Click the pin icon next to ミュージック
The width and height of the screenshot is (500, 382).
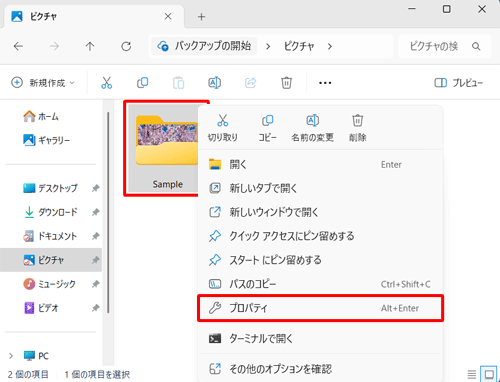[x=96, y=284]
